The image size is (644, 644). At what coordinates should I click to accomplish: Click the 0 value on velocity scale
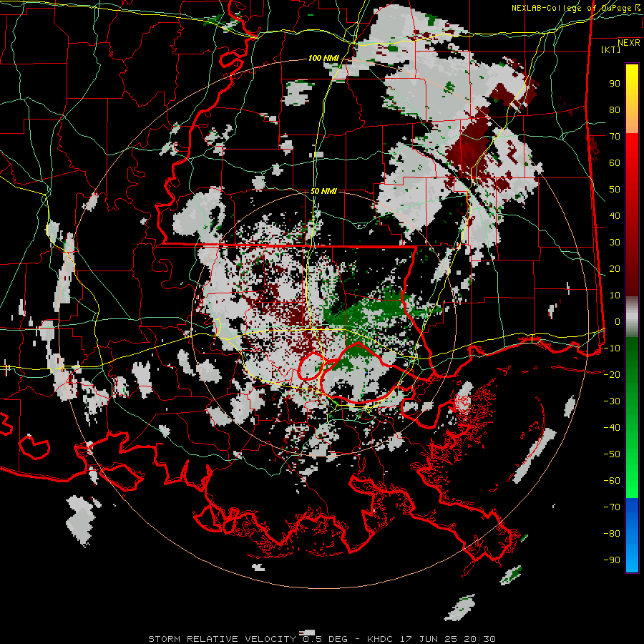617,322
